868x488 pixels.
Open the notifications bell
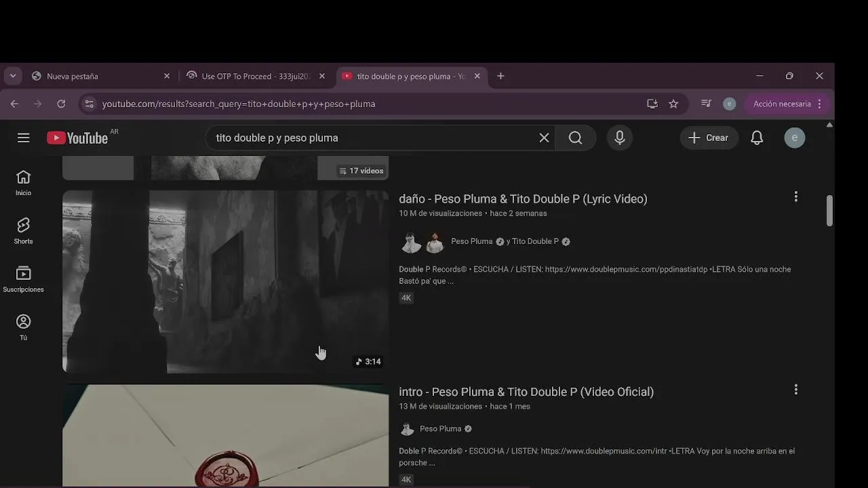757,138
